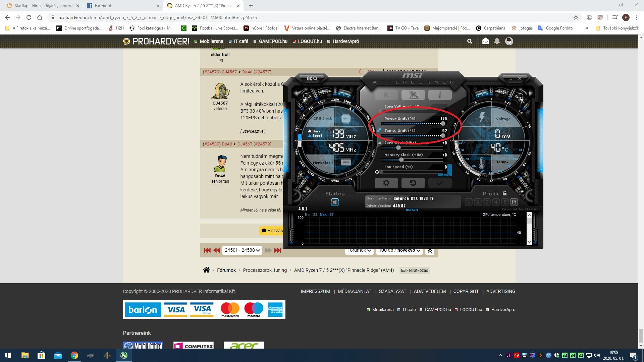Reload the current page

[29, 17]
